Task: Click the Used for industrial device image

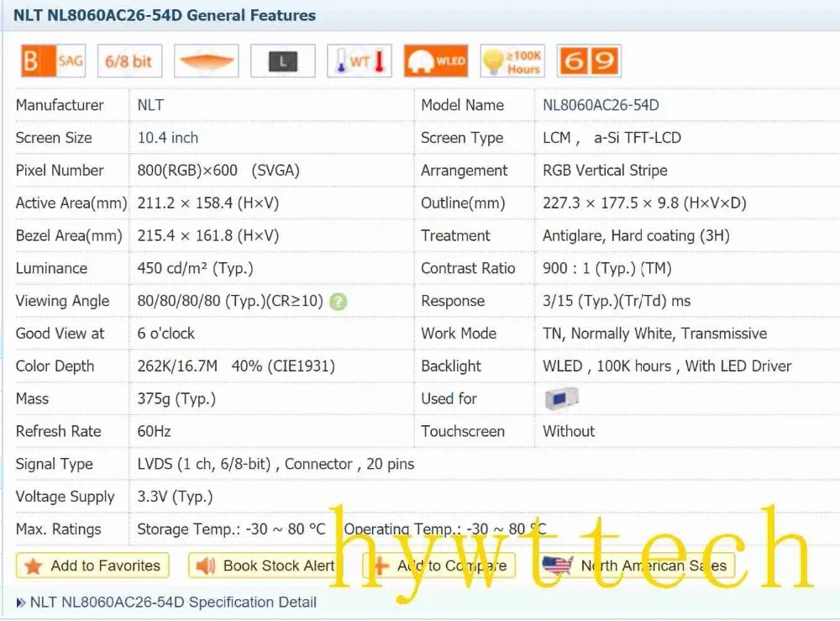Action: (561, 399)
